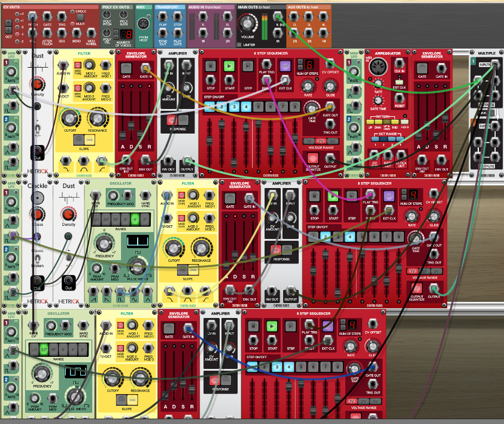Viewport: 504px width, 424px height.
Task: Select MULTI mode in CV OUTS
Action: pos(72,24)
